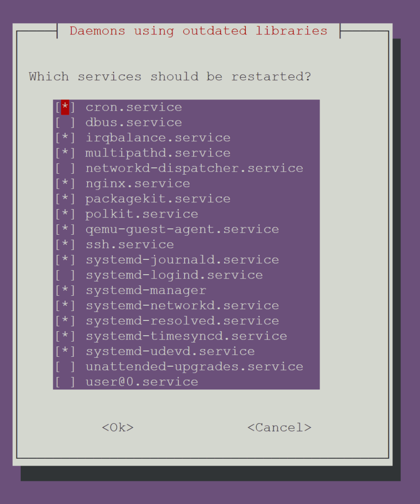This screenshot has height=504, width=420.
Task: Check the user@0.service checkbox
Action: [x=65, y=382]
